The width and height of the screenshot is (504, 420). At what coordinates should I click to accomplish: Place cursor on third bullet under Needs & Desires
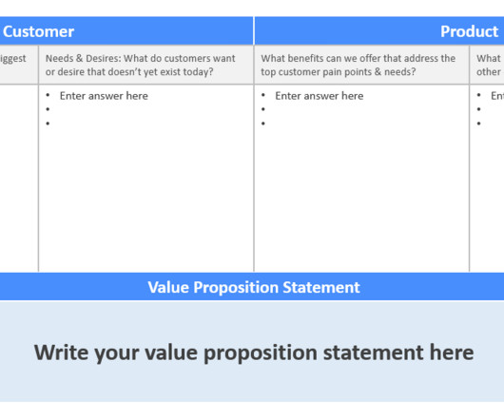48,124
